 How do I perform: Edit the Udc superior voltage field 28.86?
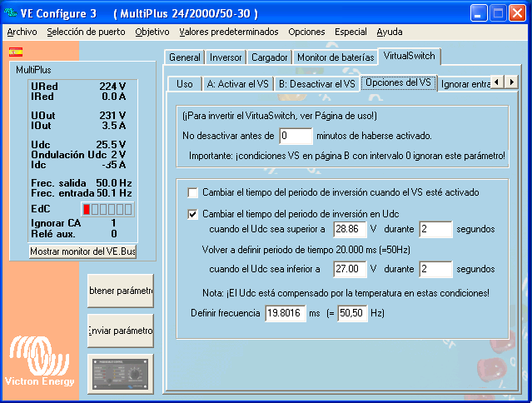[350, 229]
